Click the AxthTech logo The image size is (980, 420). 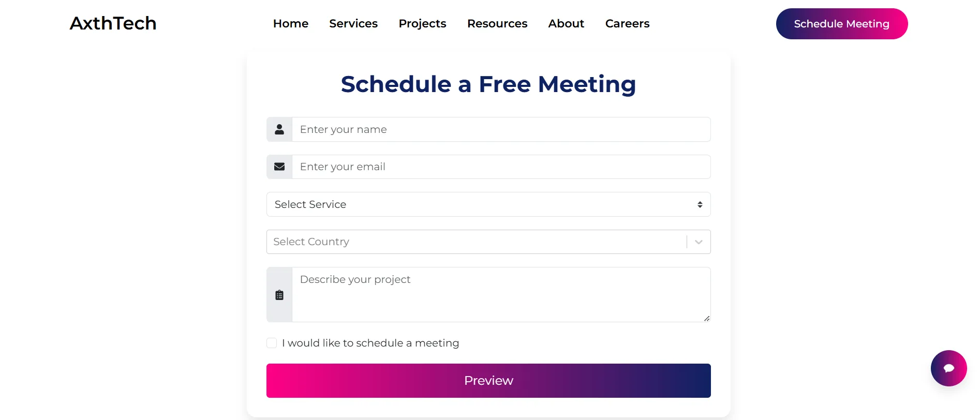click(113, 23)
